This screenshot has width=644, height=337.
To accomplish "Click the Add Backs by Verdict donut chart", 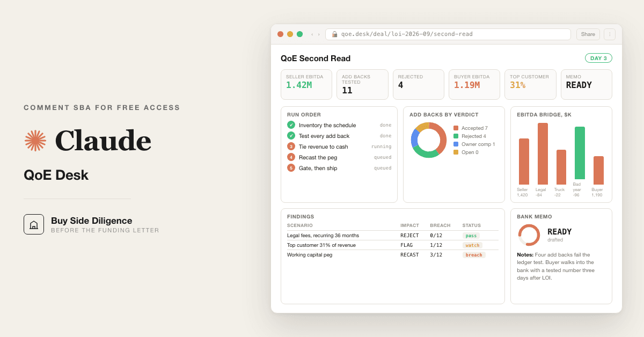I will point(429,140).
